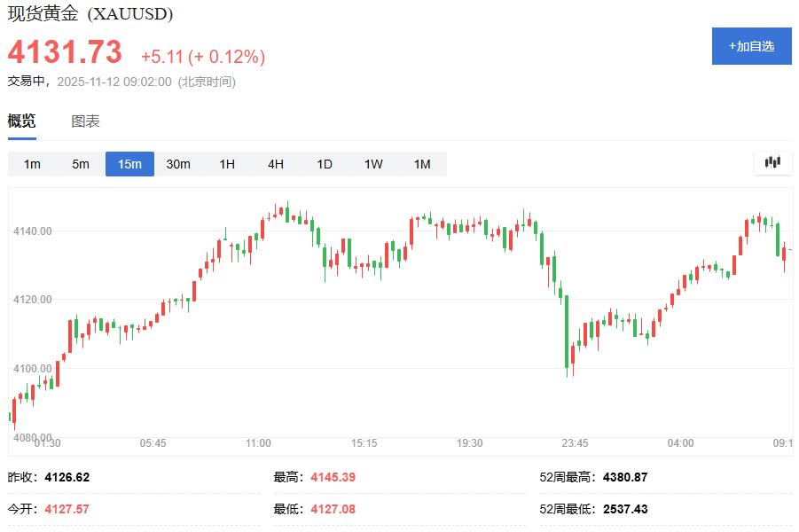The width and height of the screenshot is (799, 532).
Task: Select the 1M monthly chart
Action: 422,164
